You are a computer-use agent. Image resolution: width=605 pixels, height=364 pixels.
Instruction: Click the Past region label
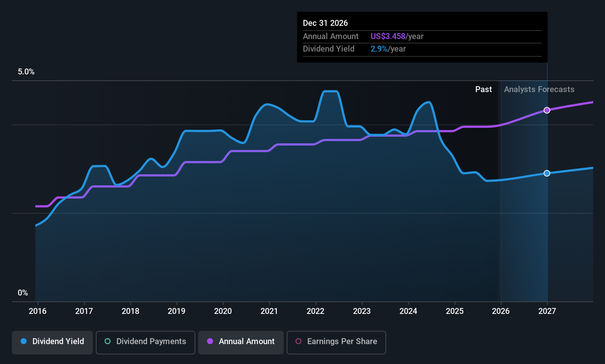point(483,90)
